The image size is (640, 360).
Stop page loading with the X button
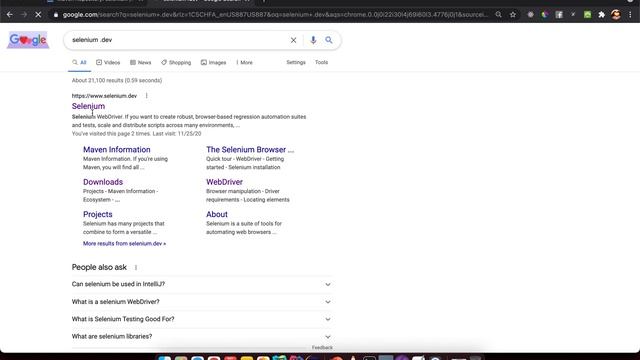(38, 15)
